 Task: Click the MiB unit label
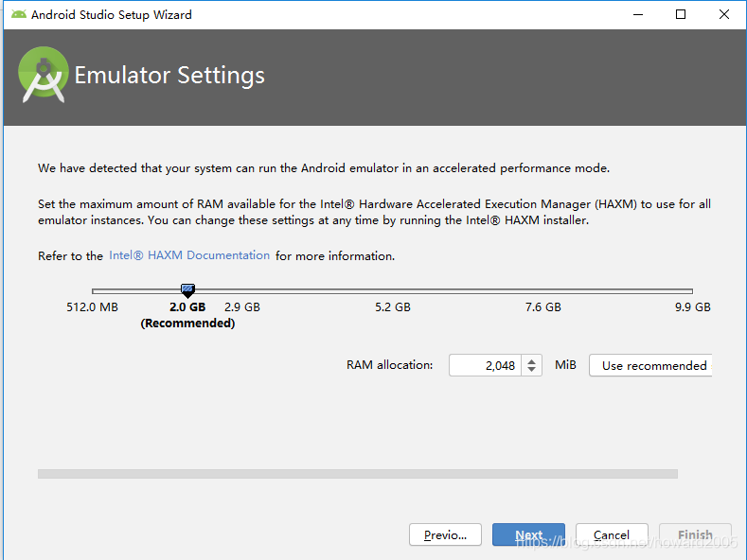[x=565, y=365]
